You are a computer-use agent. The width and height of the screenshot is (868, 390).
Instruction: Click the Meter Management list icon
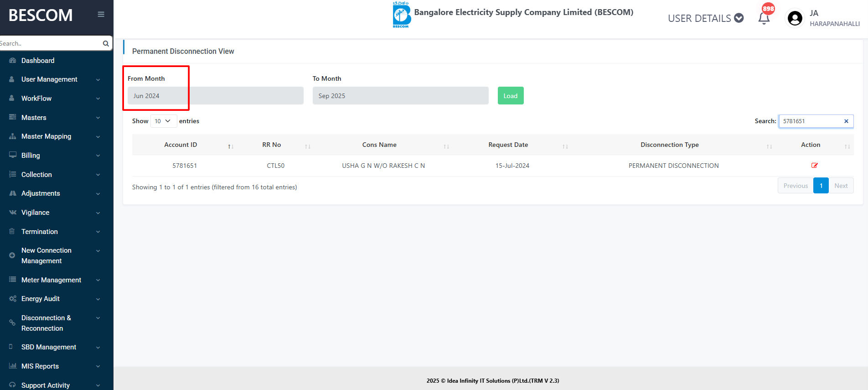point(12,280)
